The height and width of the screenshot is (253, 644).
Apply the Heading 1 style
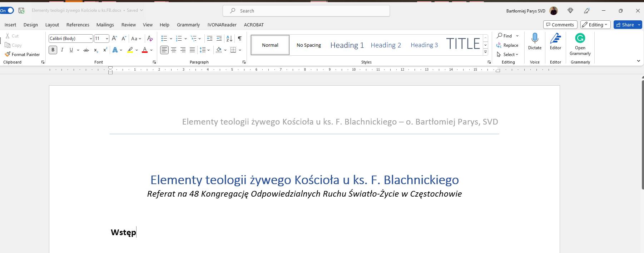click(x=347, y=45)
